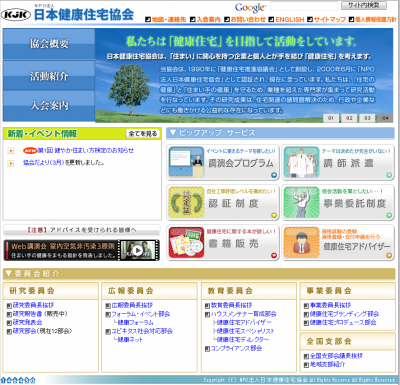Image resolution: width=400 pixels, height=385 pixels.
Task: Open the 健康住宅ブランディング部会 link
Action: point(344,314)
